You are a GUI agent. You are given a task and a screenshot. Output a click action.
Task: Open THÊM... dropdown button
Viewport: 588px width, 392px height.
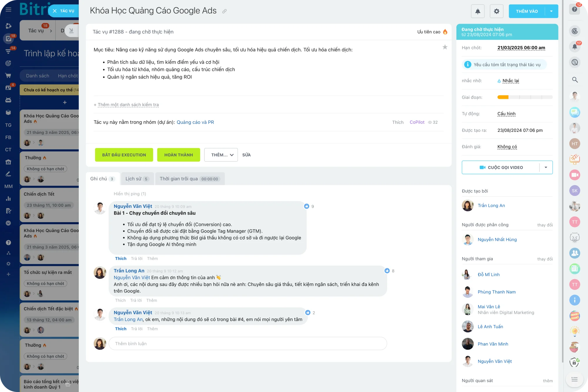point(221,155)
